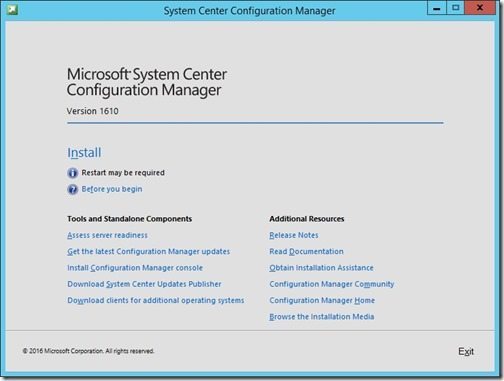Launch Install Configuration Manager console
The width and height of the screenshot is (504, 381).
pos(135,268)
